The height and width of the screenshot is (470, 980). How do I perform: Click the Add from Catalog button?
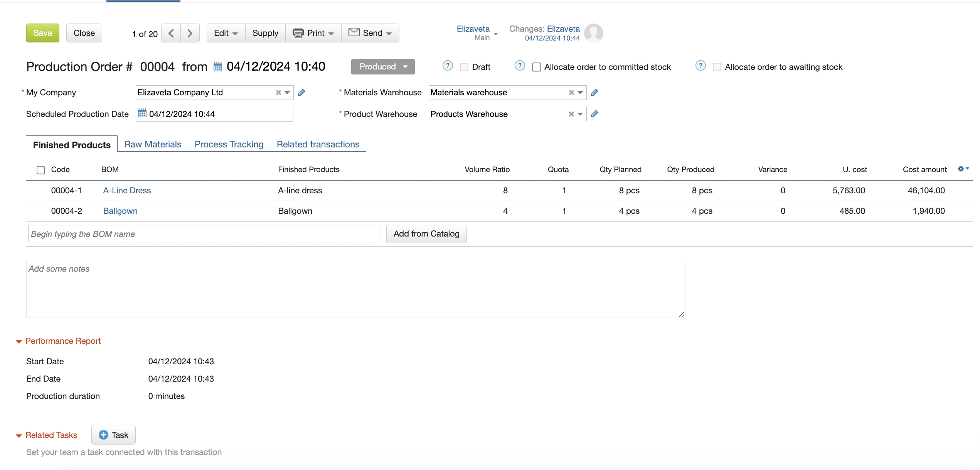click(x=426, y=233)
